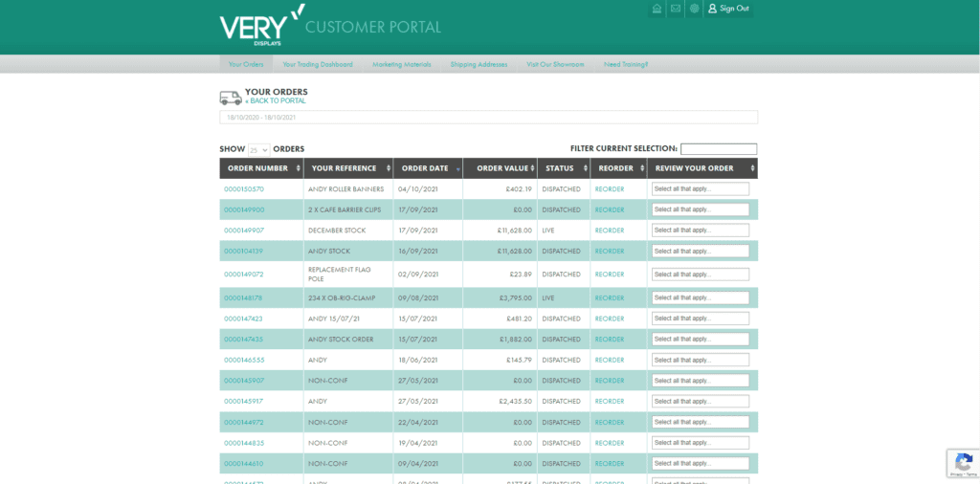Open the date range field 18/10/2020 - 18/10/2021
The image size is (980, 484).
tap(488, 118)
